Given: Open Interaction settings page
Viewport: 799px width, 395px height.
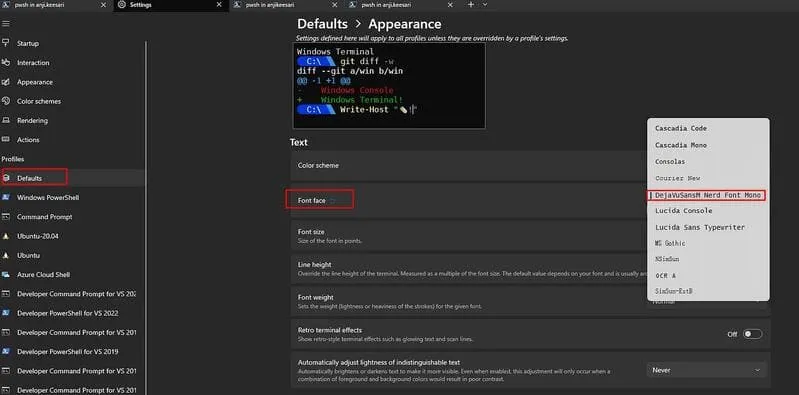Looking at the screenshot, I should tap(72, 63).
